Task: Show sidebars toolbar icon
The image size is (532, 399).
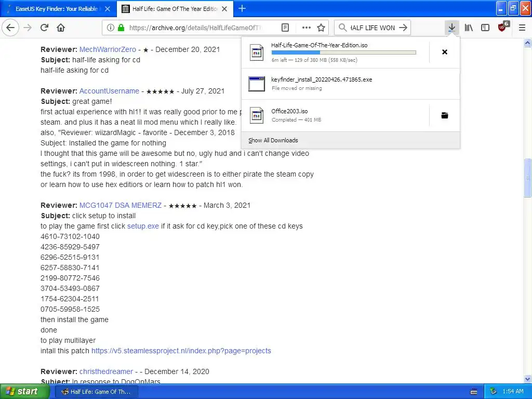Action: pyautogui.click(x=485, y=28)
